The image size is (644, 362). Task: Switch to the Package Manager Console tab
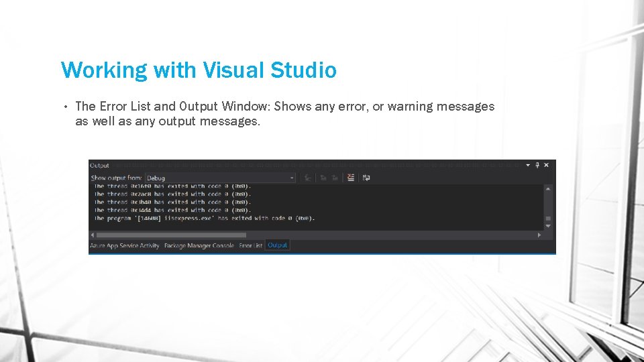coord(199,245)
